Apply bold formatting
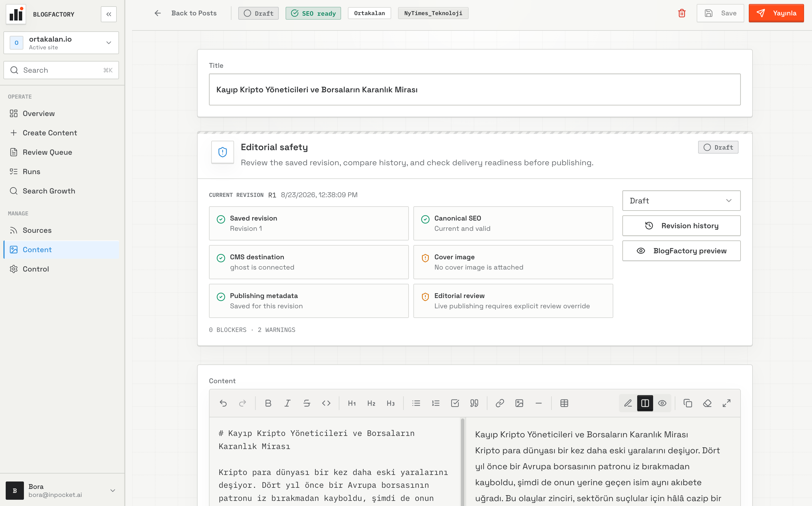The width and height of the screenshot is (812, 506). [x=268, y=403]
